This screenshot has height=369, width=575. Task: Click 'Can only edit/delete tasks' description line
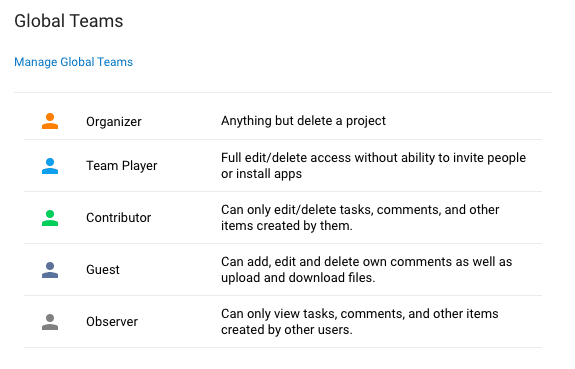pyautogui.click(x=360, y=210)
